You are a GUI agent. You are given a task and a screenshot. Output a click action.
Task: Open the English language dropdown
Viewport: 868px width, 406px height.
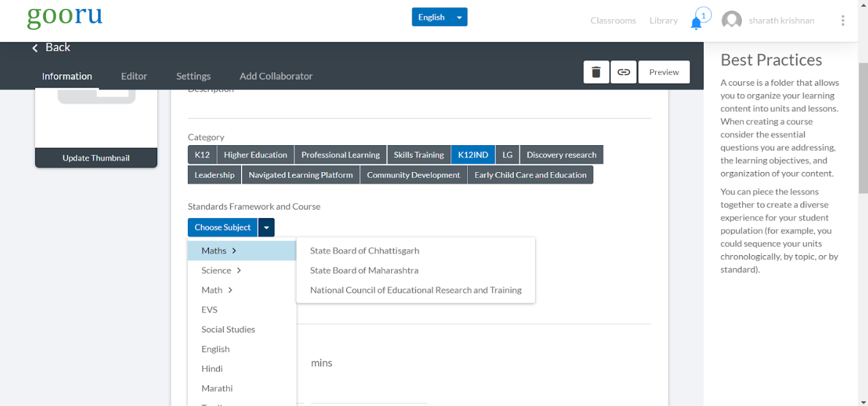click(439, 17)
